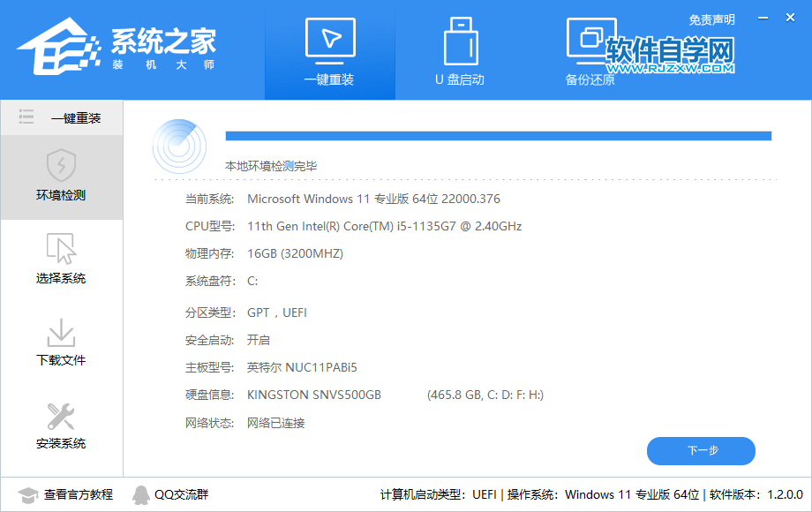The width and height of the screenshot is (812, 512).
Task: Click the 下载文件 download arrow icon
Action: [x=61, y=332]
